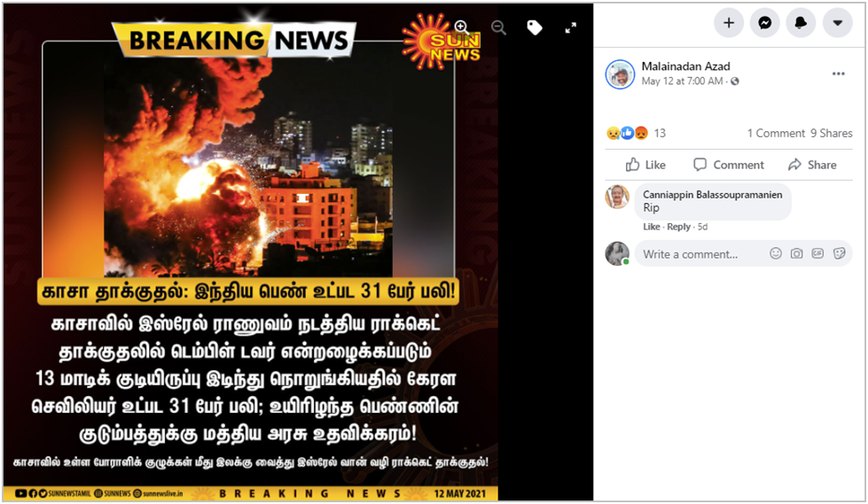Add a GIF to comment

click(817, 253)
